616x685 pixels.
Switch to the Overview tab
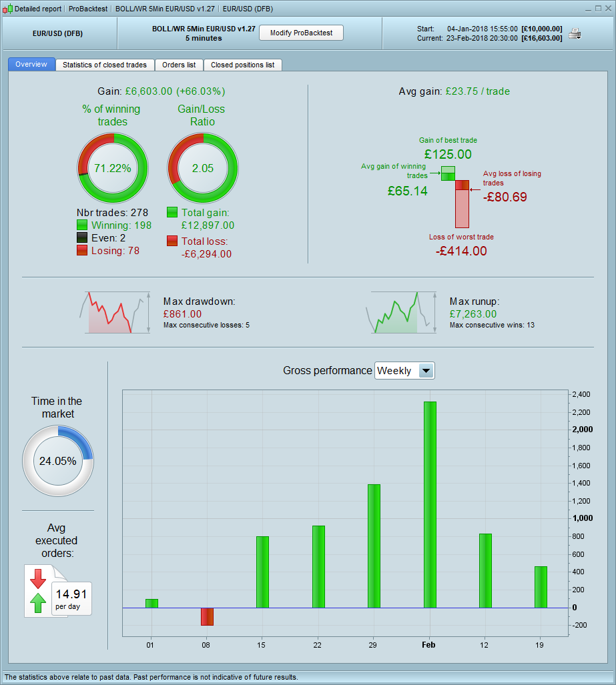coord(31,64)
